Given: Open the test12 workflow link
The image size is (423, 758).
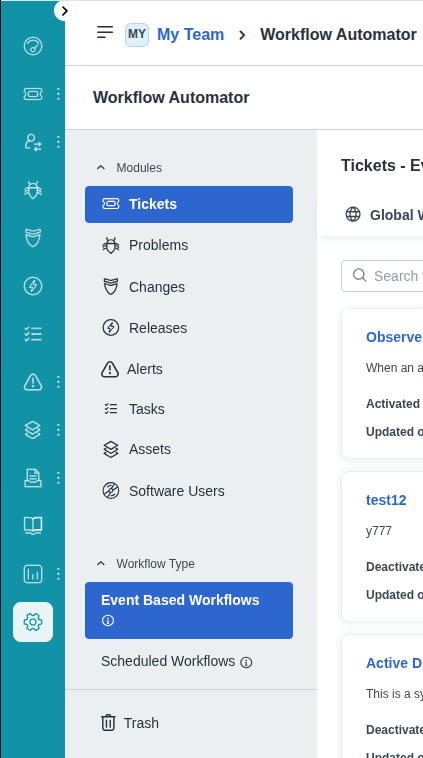Looking at the screenshot, I should coord(386,500).
